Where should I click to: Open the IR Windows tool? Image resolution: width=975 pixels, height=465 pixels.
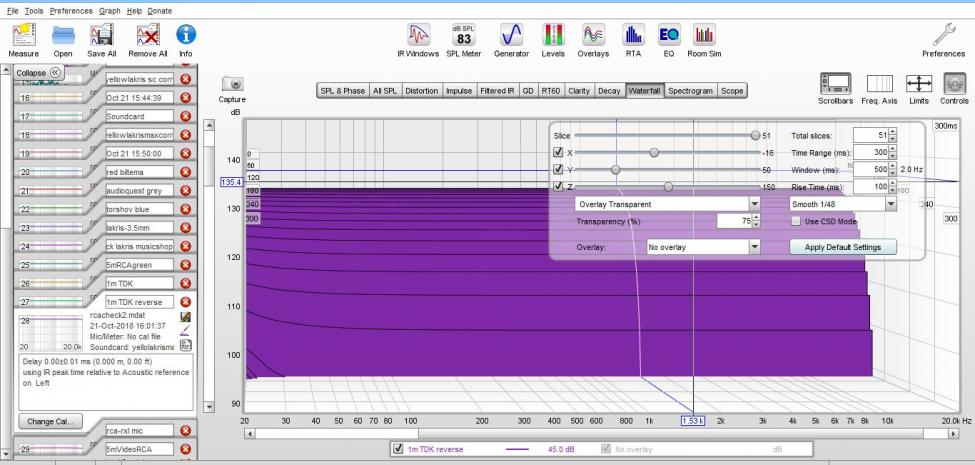(x=420, y=35)
